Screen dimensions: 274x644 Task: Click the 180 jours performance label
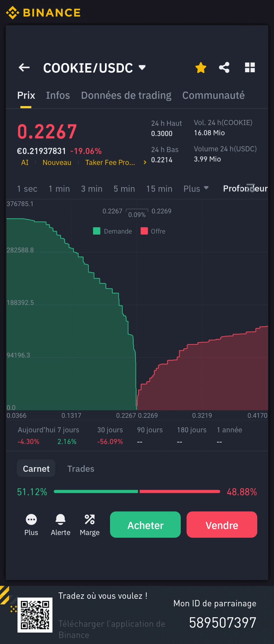[192, 430]
